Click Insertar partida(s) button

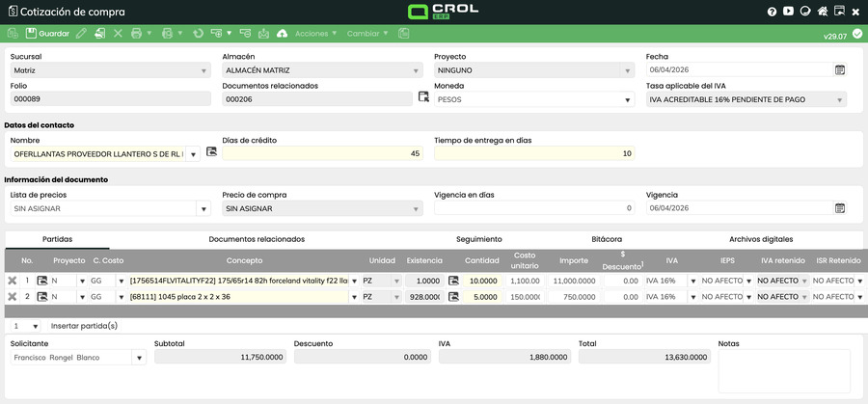click(x=84, y=326)
